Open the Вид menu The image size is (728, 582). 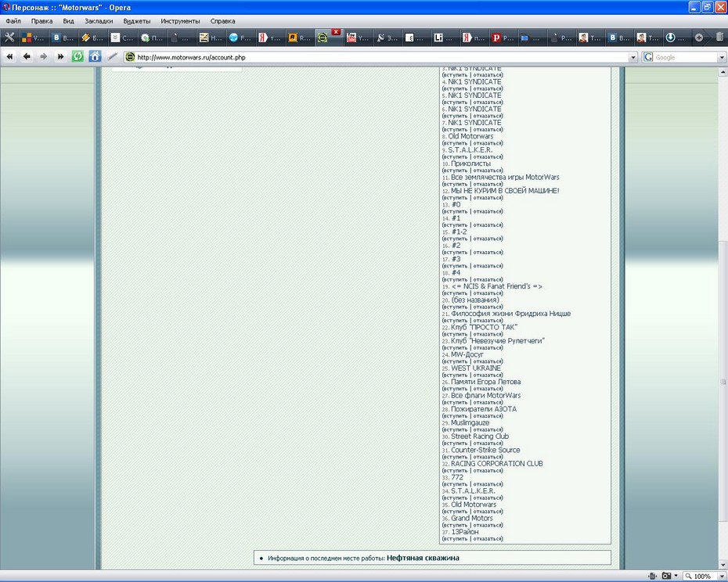[69, 21]
